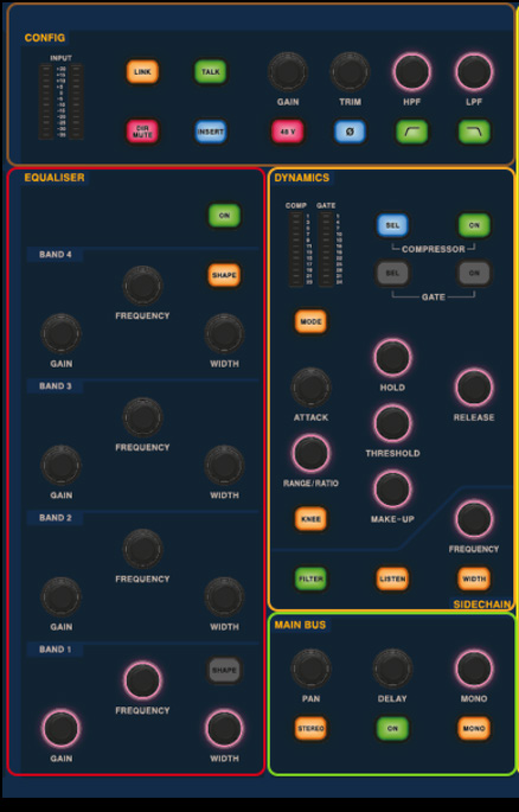
Task: Switch the Compressor ON button
Action: [474, 225]
